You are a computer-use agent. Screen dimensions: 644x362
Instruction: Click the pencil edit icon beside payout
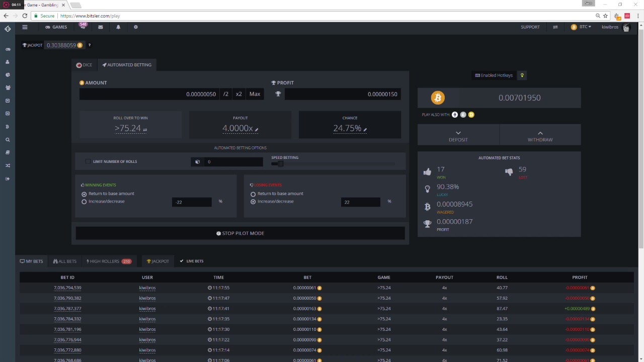257,129
